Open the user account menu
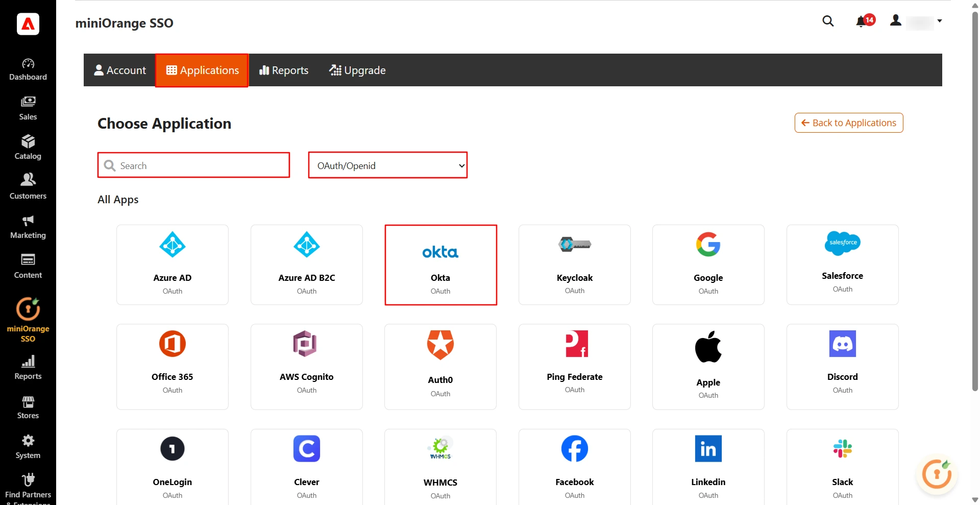This screenshot has height=505, width=980. tap(917, 21)
